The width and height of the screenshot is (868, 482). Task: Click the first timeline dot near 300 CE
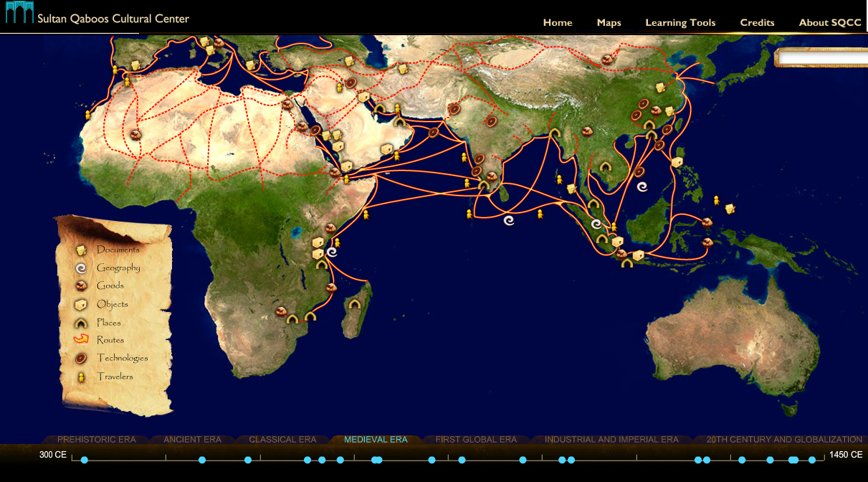pyautogui.click(x=85, y=460)
